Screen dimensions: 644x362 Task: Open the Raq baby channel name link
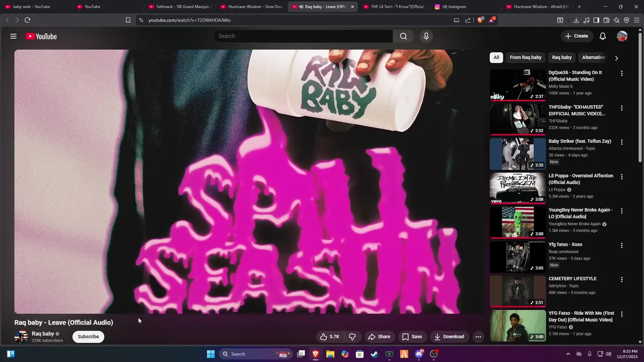click(x=43, y=334)
